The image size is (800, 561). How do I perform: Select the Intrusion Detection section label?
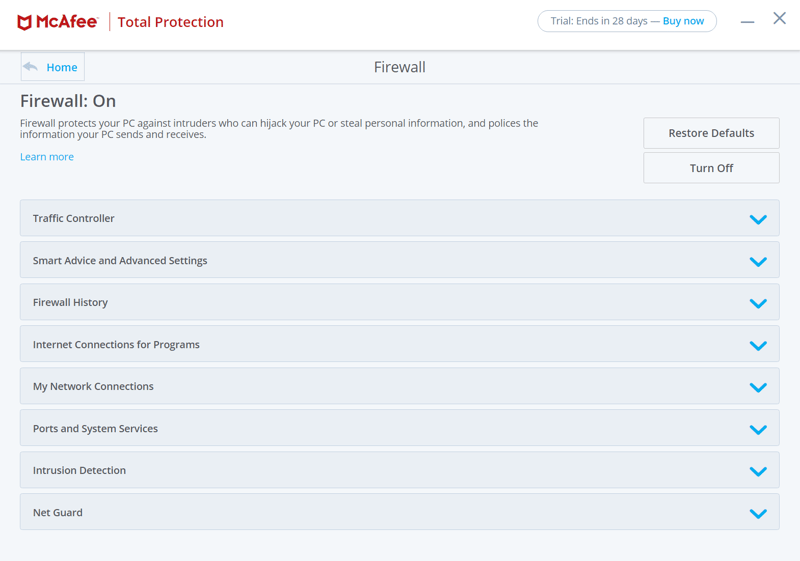[79, 470]
